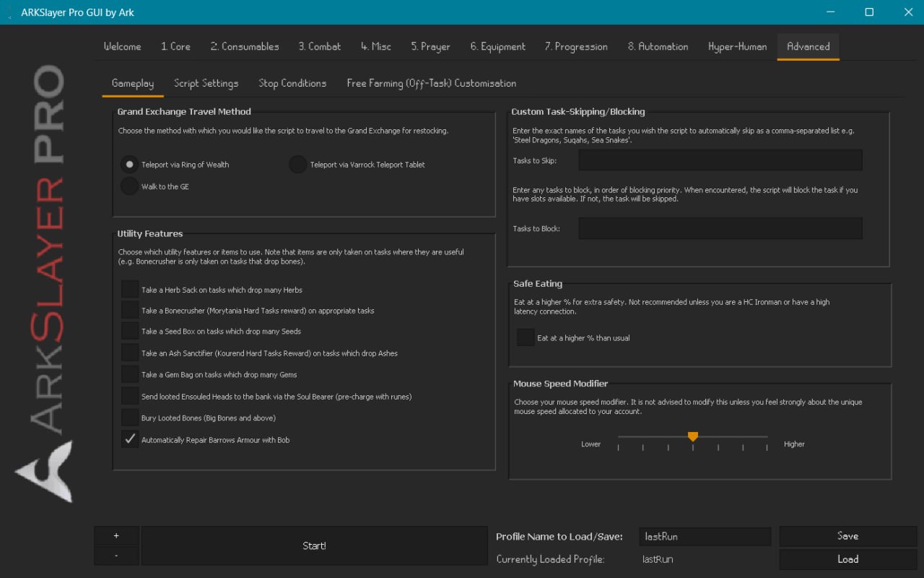924x578 pixels.
Task: Click the Load profile button
Action: (x=848, y=559)
